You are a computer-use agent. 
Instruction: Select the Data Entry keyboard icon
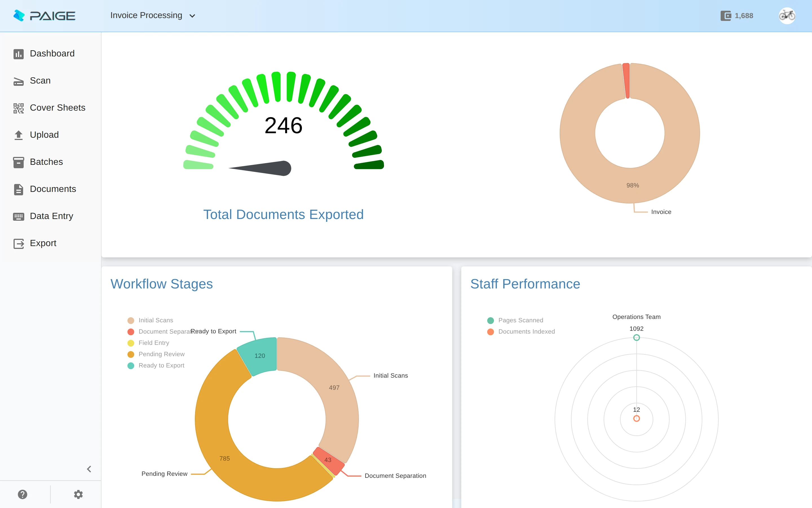(x=18, y=216)
